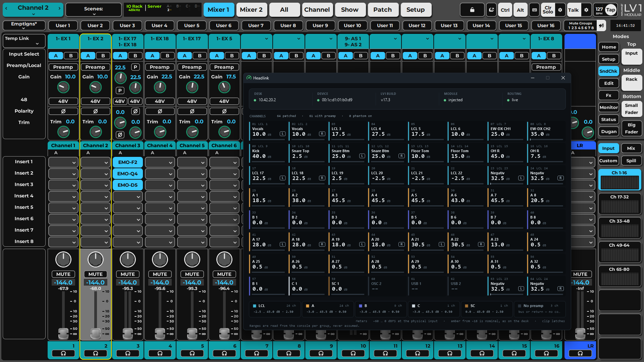
Task: Click headphone cue icon for channel 10
Action: coord(353,353)
